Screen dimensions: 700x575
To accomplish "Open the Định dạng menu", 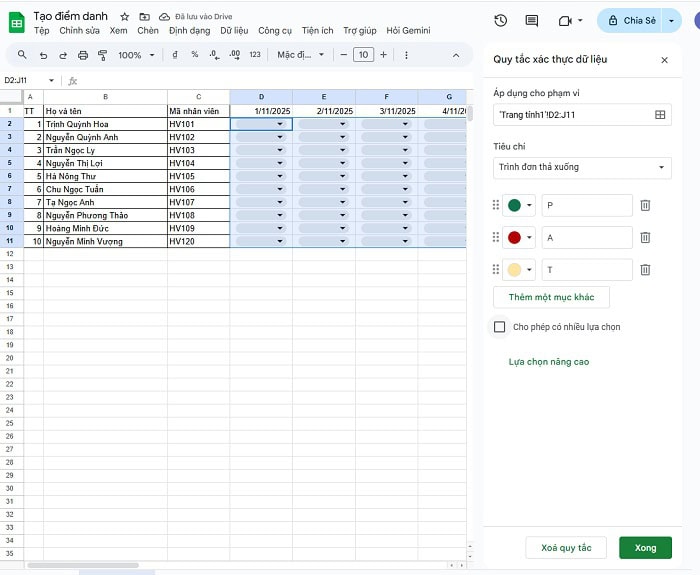I will coord(189,31).
